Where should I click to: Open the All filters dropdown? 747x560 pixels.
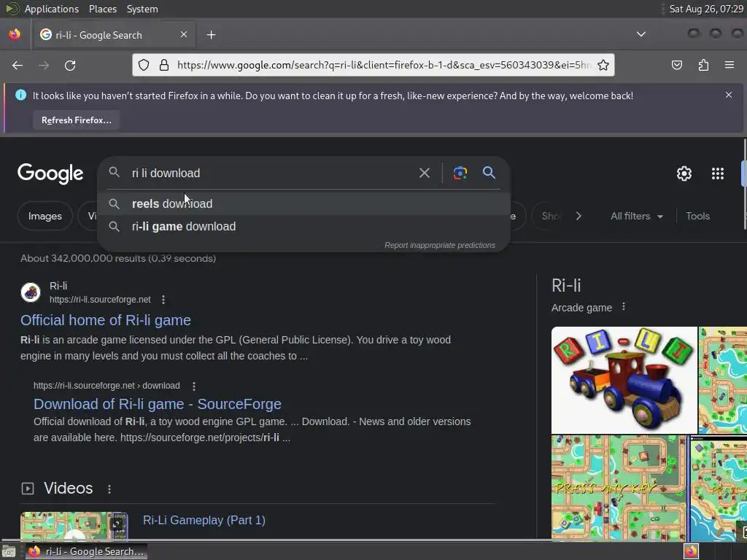tap(636, 216)
